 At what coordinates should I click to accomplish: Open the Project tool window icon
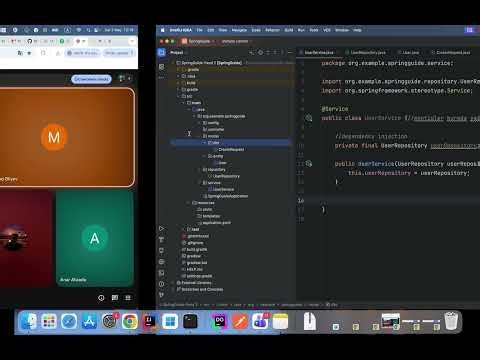click(161, 52)
